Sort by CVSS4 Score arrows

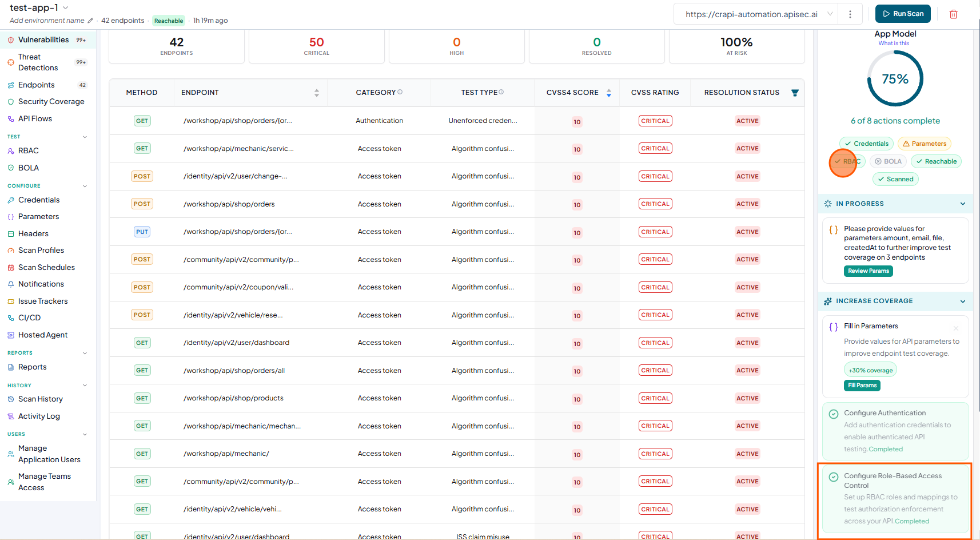coord(609,93)
